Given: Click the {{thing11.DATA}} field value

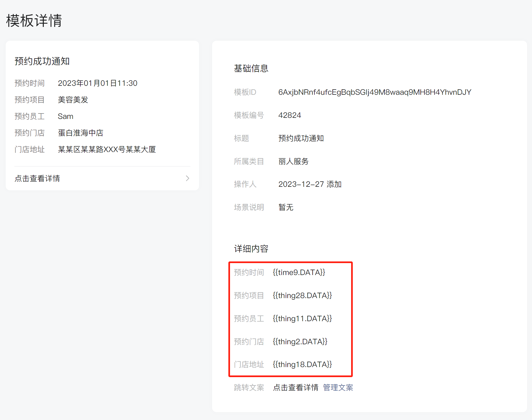Looking at the screenshot, I should tap(302, 318).
